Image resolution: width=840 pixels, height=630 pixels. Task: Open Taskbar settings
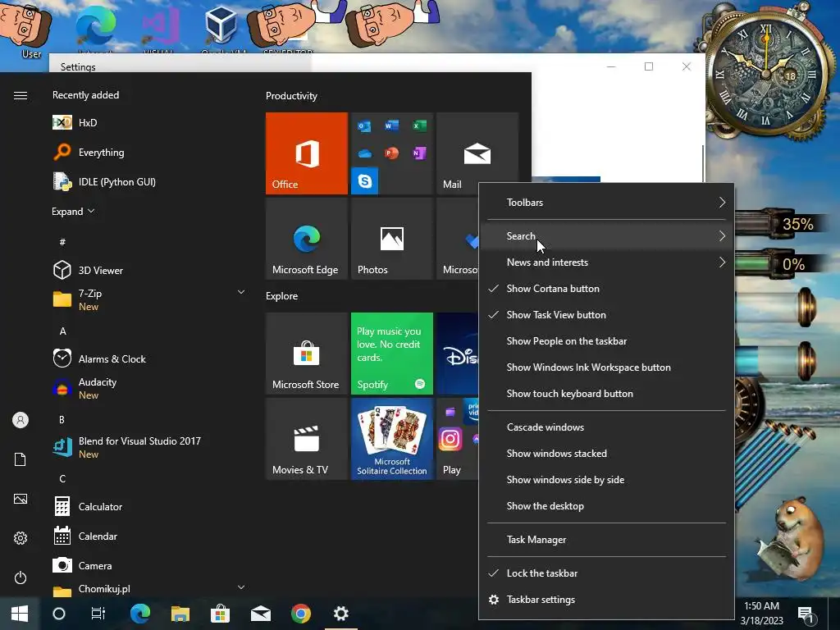pyautogui.click(x=606, y=600)
